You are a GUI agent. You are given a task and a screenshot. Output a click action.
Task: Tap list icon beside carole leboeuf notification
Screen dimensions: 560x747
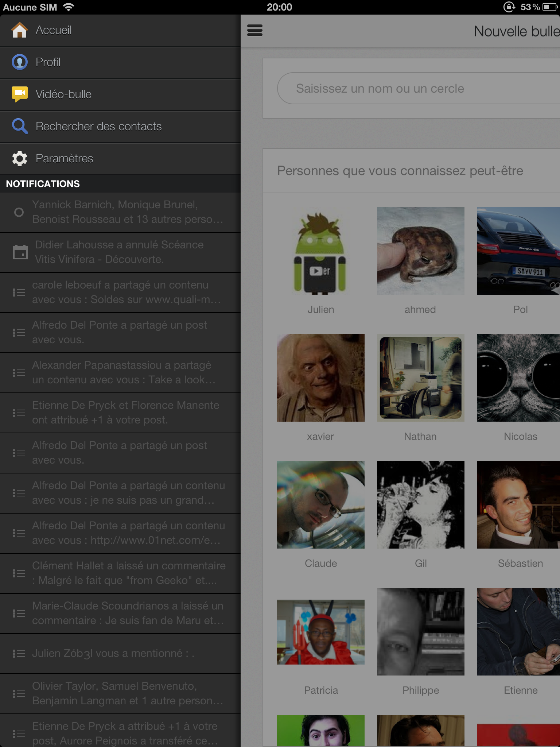(19, 293)
